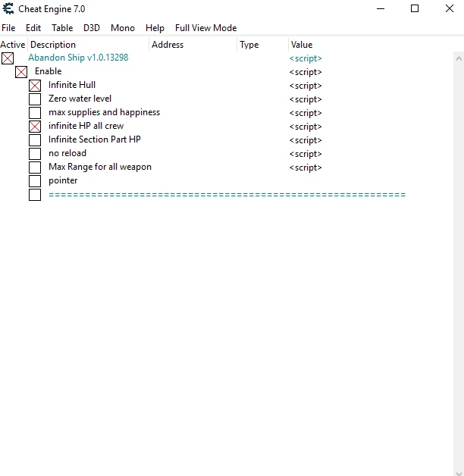Click script value of infinite HP all crew
Screen dimensions: 464x476
306,127
